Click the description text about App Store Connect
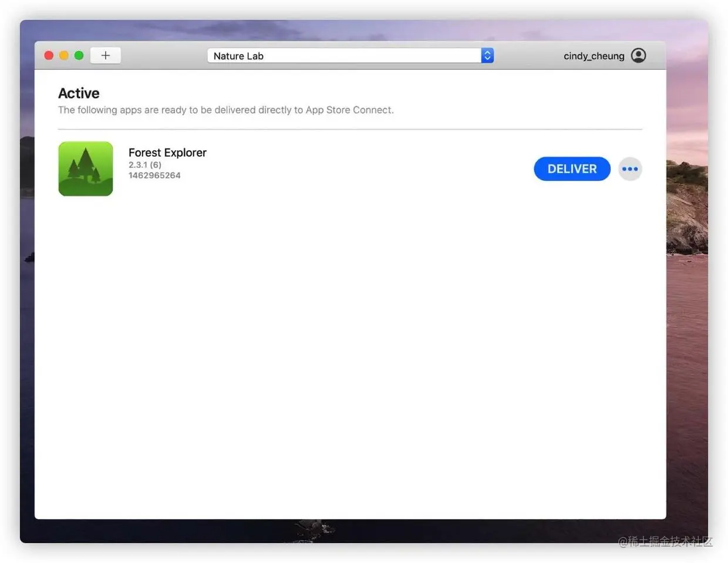The width and height of the screenshot is (728, 563). click(x=226, y=110)
